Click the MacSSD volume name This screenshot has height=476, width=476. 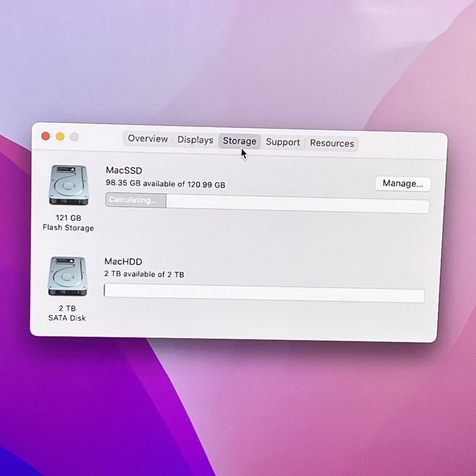(x=124, y=170)
